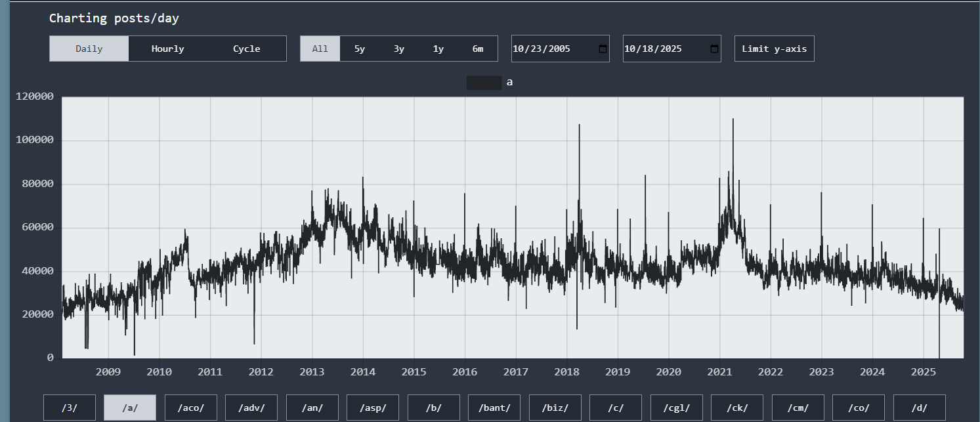980x422 pixels.
Task: Set range to 3y
Action: pyautogui.click(x=399, y=49)
